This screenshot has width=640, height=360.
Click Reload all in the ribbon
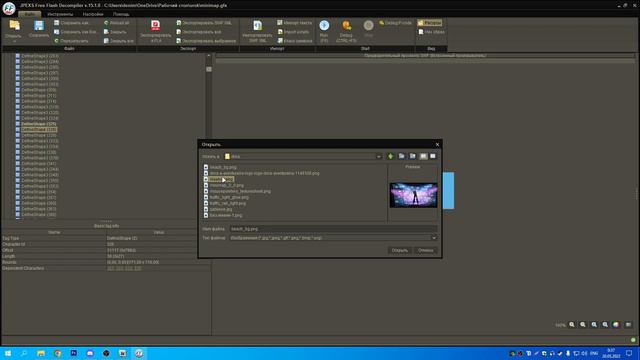(x=117, y=23)
